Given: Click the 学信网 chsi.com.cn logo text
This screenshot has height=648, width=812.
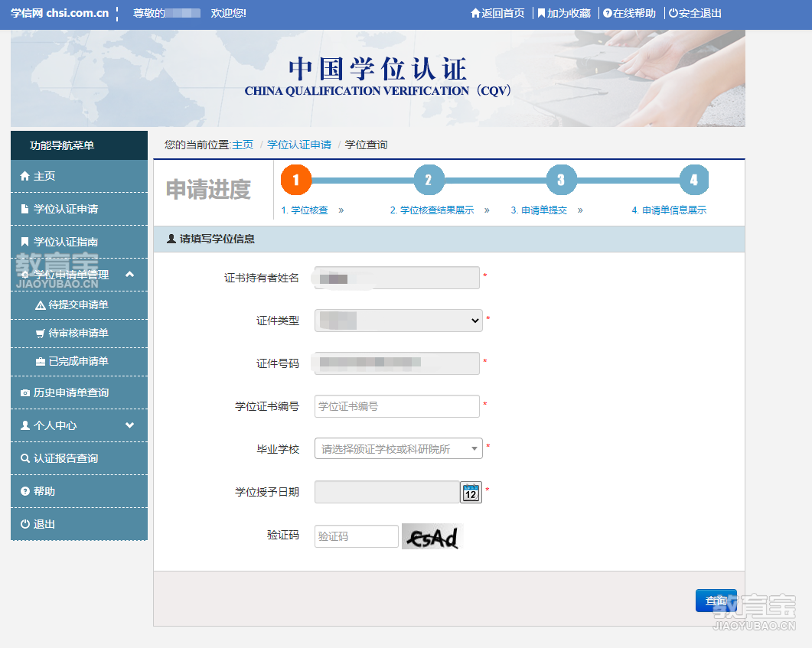Looking at the screenshot, I should (x=60, y=13).
